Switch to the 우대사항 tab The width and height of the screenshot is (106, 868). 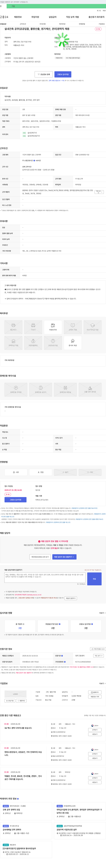pyautogui.click(x=43, y=24)
